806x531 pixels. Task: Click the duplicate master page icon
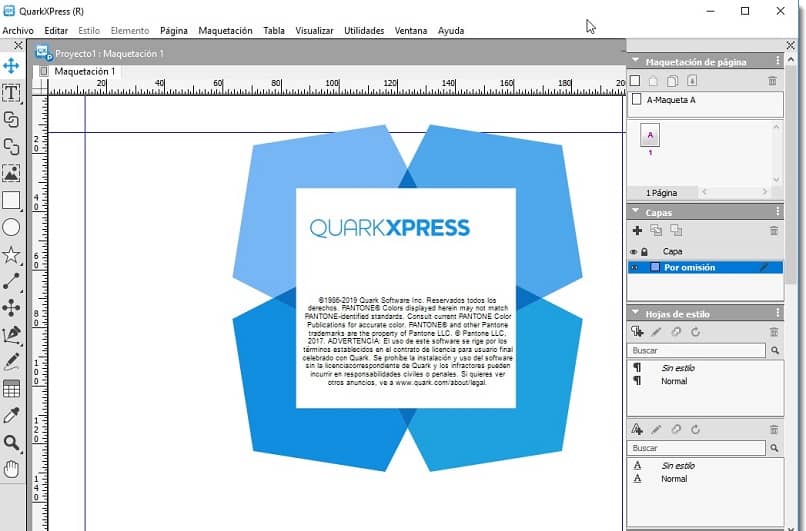(672, 81)
